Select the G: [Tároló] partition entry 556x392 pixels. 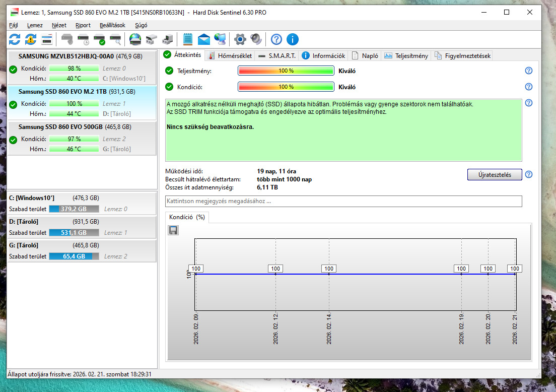(x=82, y=250)
